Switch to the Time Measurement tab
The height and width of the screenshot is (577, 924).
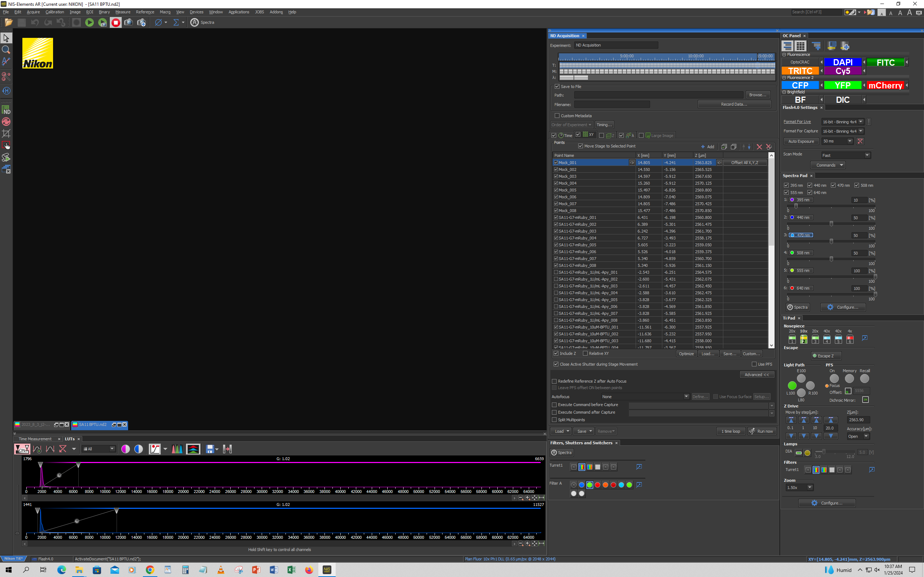point(35,439)
